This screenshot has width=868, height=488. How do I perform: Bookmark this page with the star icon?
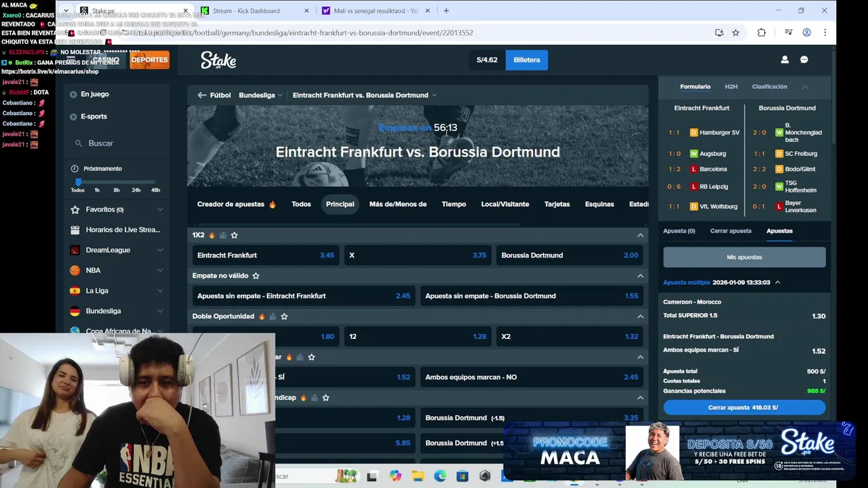[x=736, y=33]
